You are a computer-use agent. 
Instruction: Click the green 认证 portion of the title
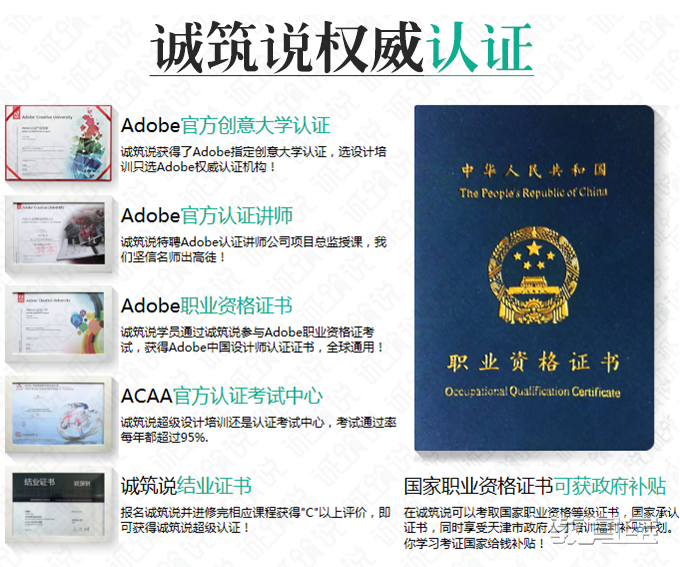coord(479,47)
